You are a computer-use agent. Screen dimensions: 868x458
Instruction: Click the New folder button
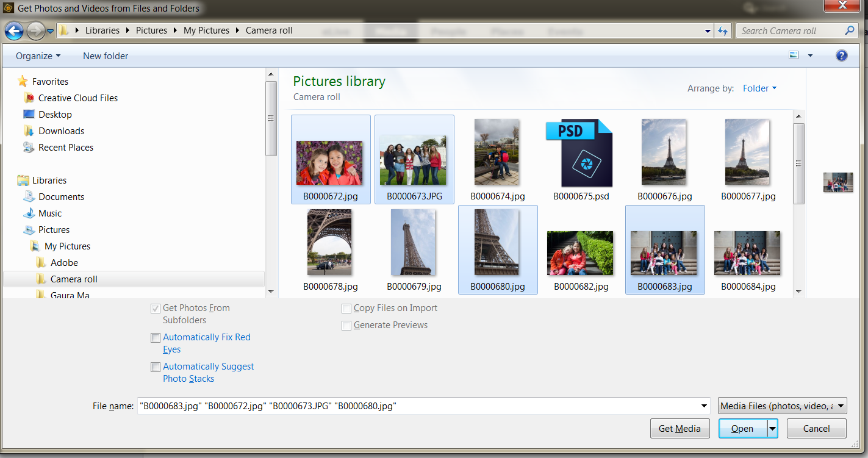pos(105,55)
